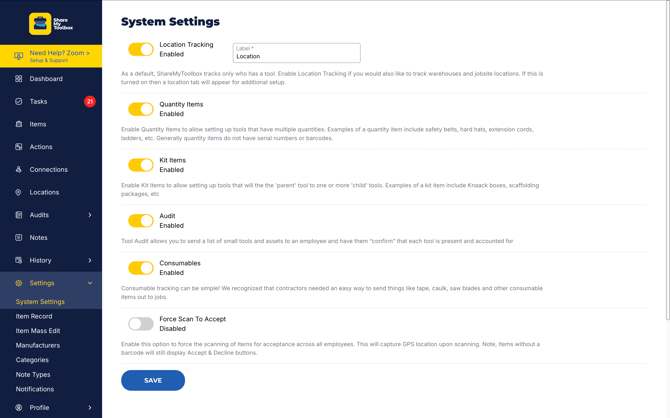Enable Force Scan To Accept toggle
Image resolution: width=670 pixels, height=418 pixels.
pyautogui.click(x=141, y=324)
